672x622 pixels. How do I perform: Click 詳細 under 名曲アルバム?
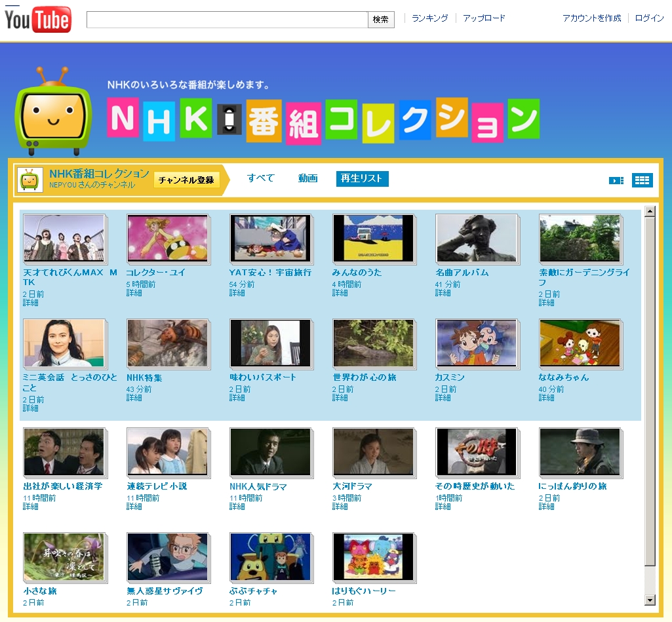coord(443,293)
